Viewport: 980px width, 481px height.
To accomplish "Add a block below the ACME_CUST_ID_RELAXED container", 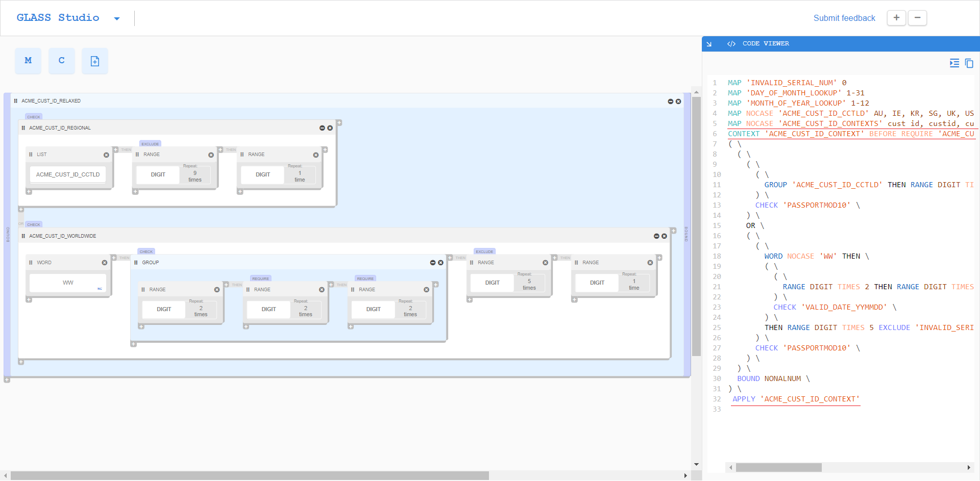I will tap(7, 379).
